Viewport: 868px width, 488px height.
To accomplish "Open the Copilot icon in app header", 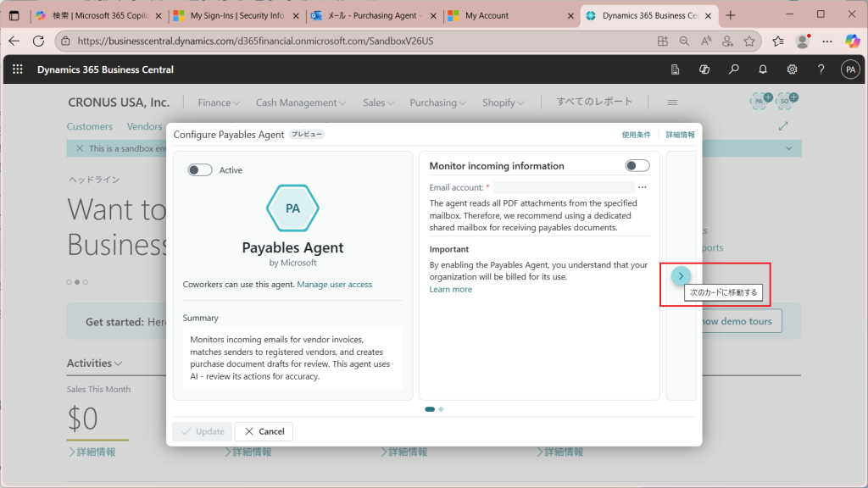I will (x=704, y=69).
